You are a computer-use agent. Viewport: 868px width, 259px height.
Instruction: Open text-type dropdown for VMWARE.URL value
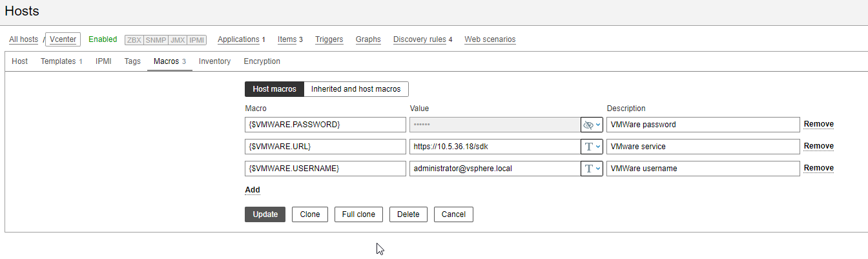pyautogui.click(x=592, y=147)
